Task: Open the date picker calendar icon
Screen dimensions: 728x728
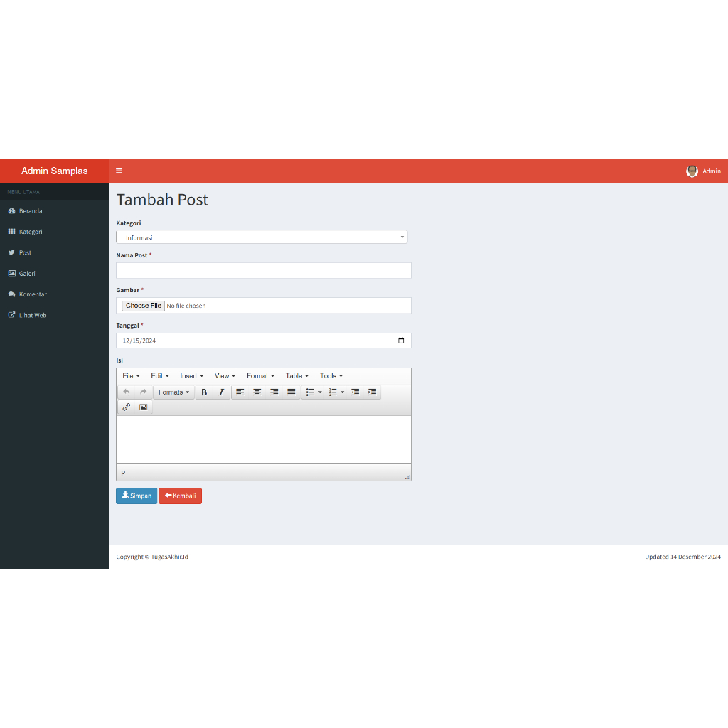Action: click(401, 341)
